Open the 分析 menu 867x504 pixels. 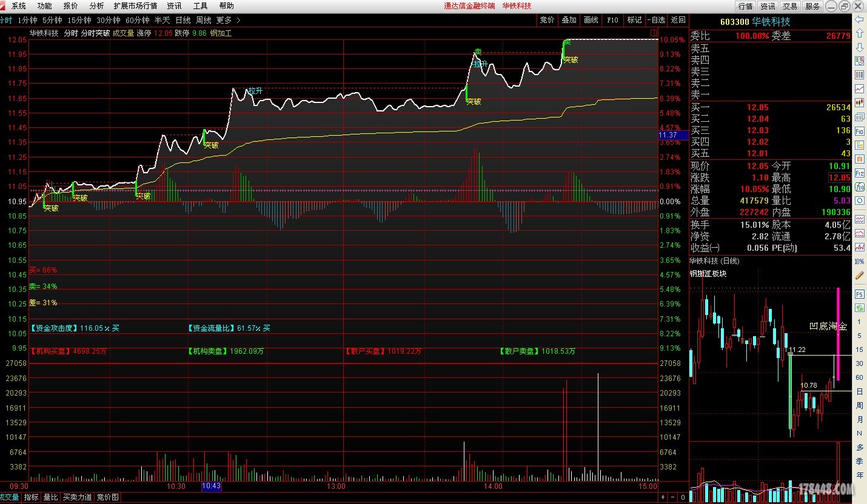click(96, 6)
